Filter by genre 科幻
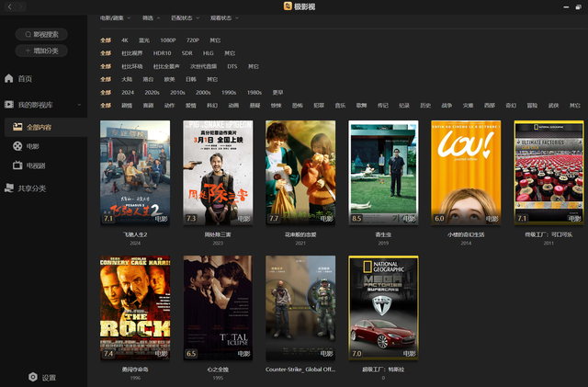 212,106
